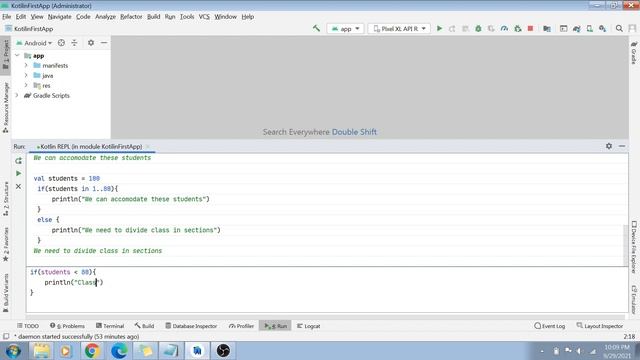640x360 pixels.
Task: Open SDK Manager icon in toolbar
Action: 602,29
